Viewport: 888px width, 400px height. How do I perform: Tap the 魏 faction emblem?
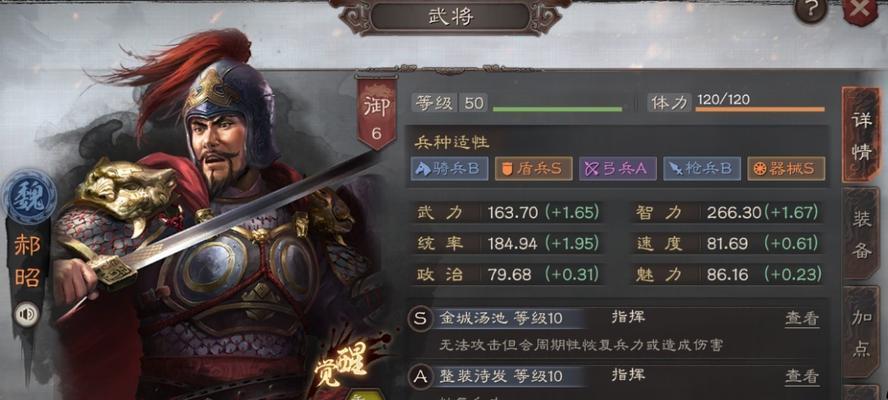pos(29,198)
